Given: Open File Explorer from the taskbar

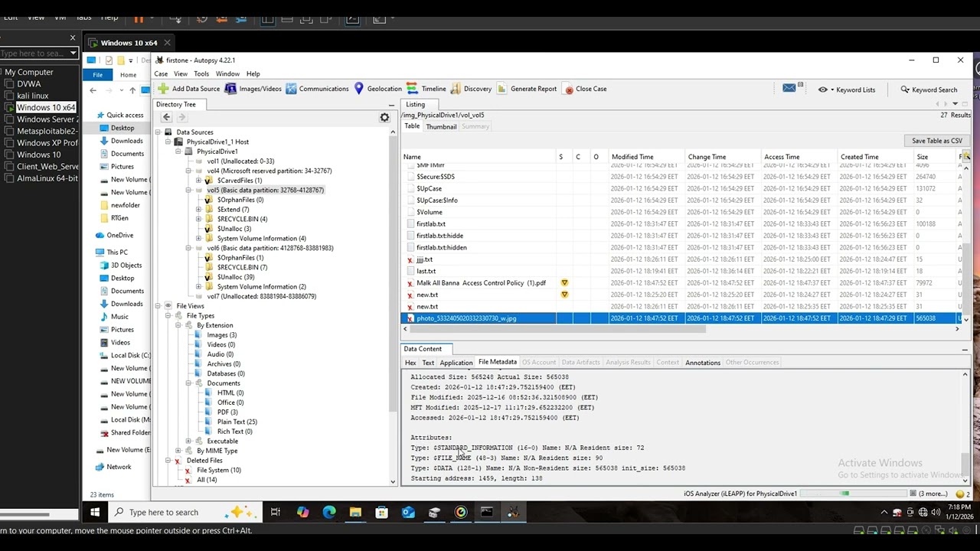Looking at the screenshot, I should point(355,512).
